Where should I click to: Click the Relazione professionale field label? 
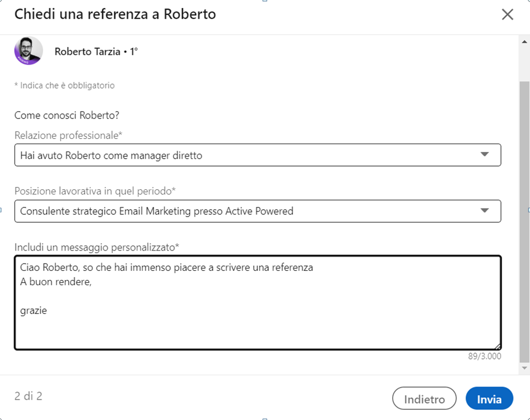pos(69,135)
